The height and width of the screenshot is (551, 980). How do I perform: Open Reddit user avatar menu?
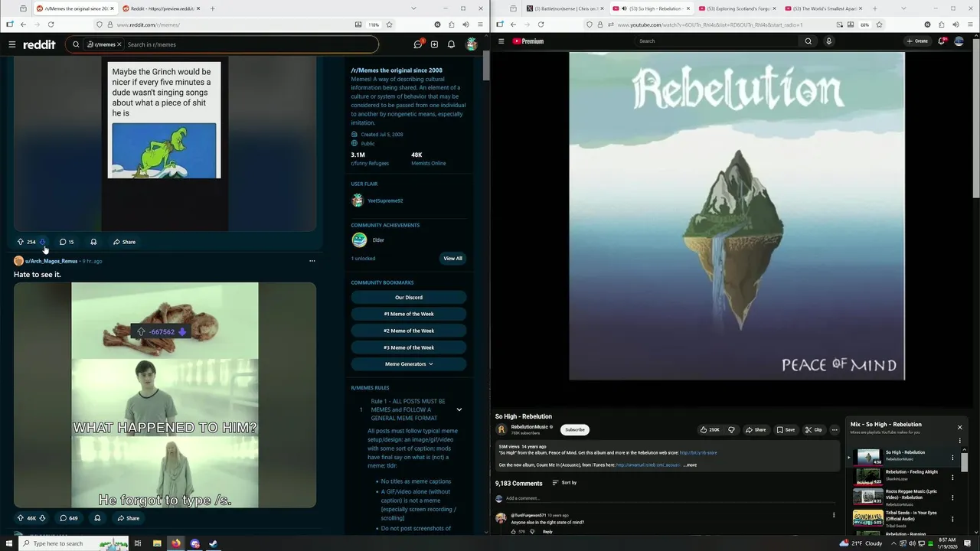pos(472,44)
